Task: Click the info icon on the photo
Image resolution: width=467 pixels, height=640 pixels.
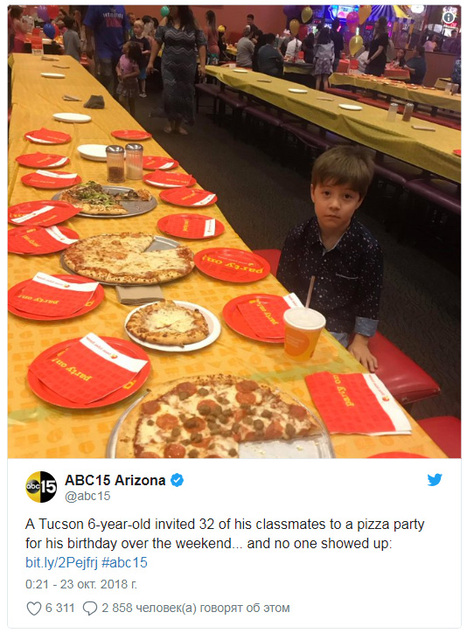Action: (x=448, y=18)
